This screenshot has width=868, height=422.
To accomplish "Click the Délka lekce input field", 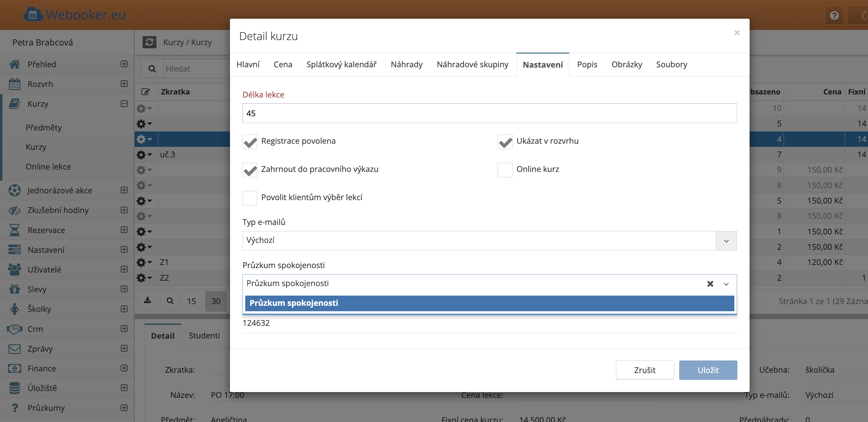I will pyautogui.click(x=489, y=113).
